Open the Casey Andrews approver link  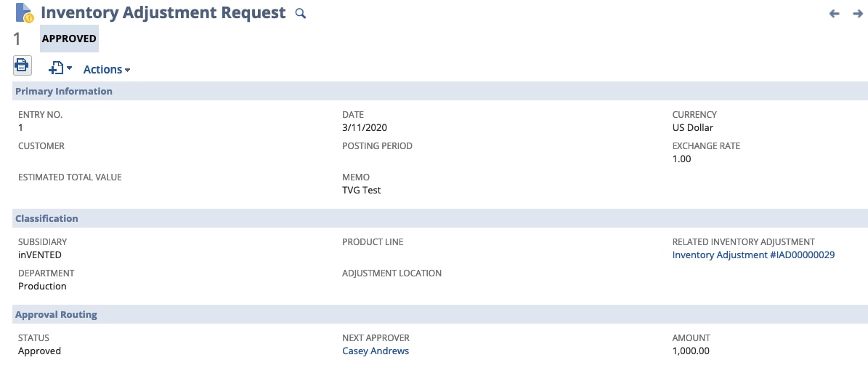coord(376,351)
